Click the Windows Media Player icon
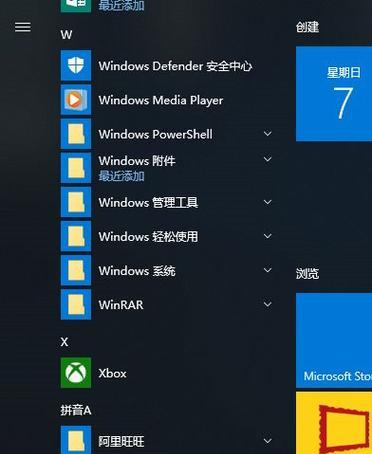372x454 pixels. click(76, 100)
